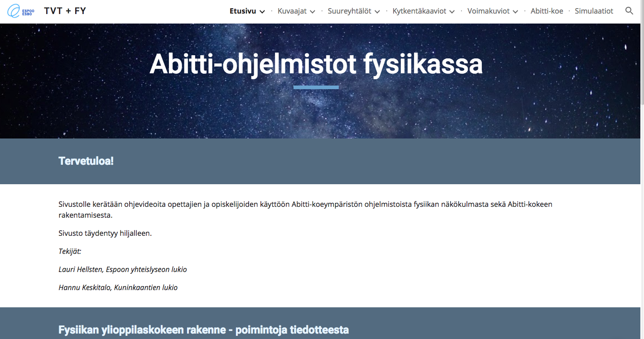Image resolution: width=644 pixels, height=339 pixels.
Task: Click the Espoo Esbo logo icon
Action: pyautogui.click(x=21, y=11)
